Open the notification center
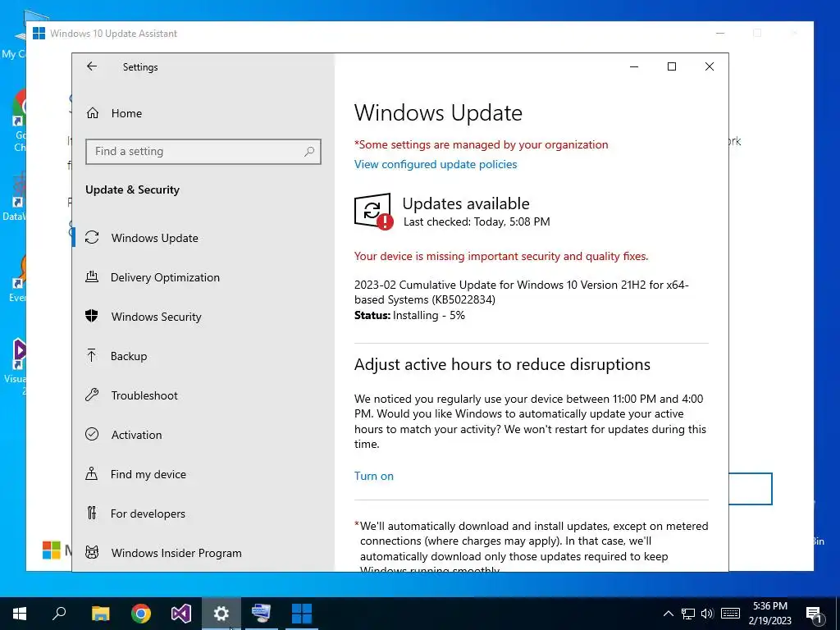 pyautogui.click(x=814, y=614)
